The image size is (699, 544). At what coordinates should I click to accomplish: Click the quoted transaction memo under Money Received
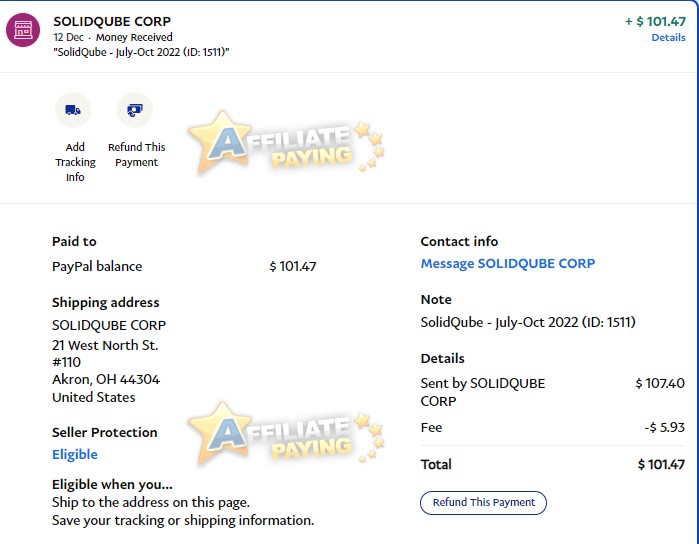(x=141, y=52)
